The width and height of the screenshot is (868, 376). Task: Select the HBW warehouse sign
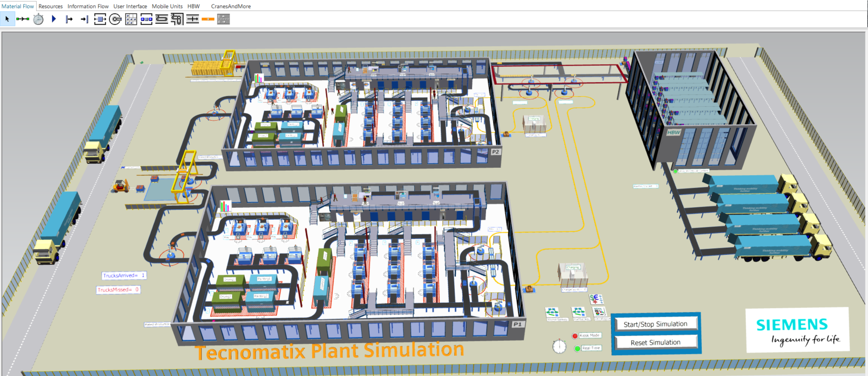674,132
